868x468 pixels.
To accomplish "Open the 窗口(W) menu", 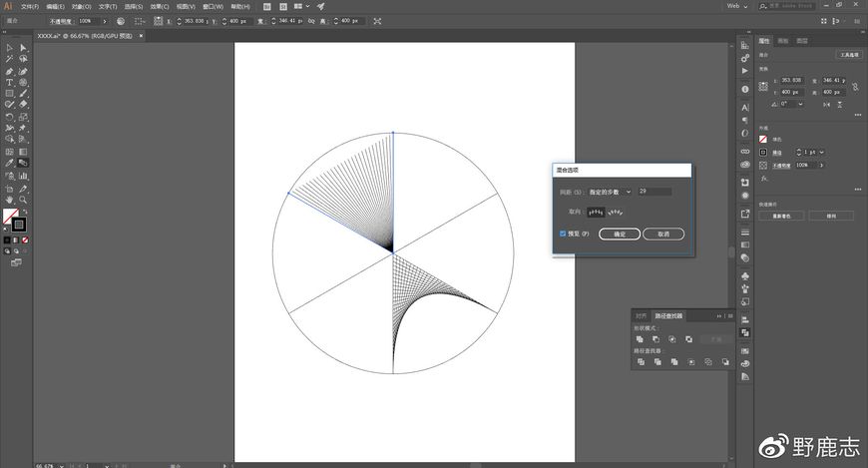I will (x=213, y=7).
